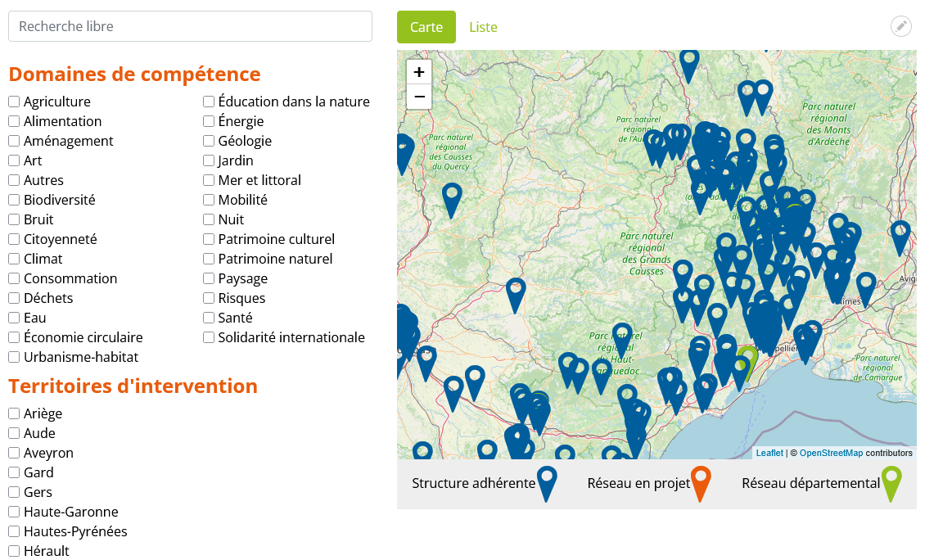Viewport: 934px width, 560px height.
Task: Click the pencil edit icon
Action: point(900,26)
